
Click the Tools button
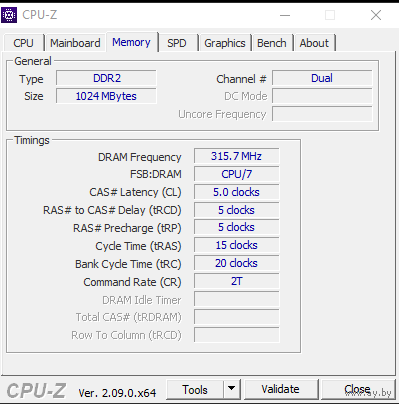point(195,389)
